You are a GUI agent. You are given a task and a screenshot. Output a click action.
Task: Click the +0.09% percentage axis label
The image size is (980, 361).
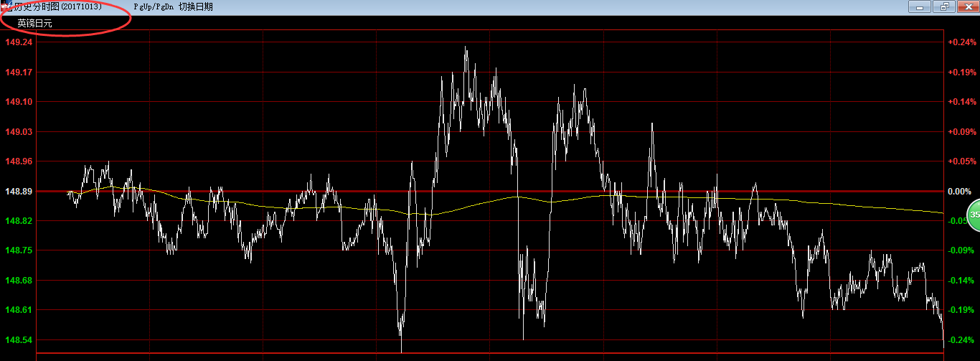point(962,132)
